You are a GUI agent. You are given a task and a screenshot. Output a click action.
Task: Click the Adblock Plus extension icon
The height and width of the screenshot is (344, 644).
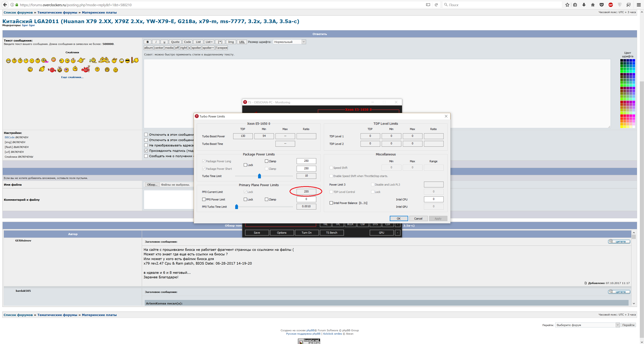610,5
